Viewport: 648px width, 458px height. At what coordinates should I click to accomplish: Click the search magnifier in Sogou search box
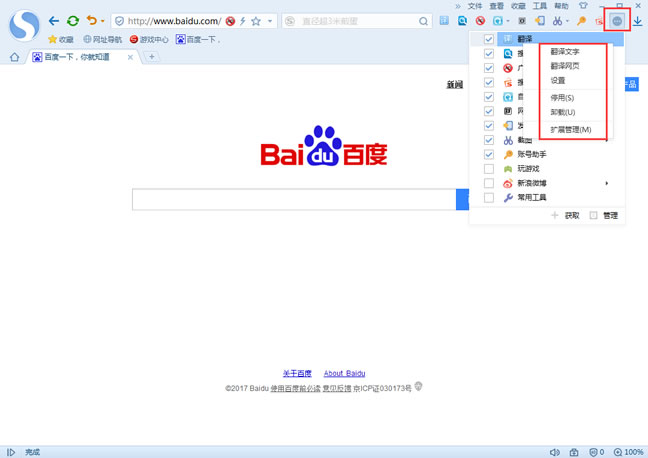tap(423, 21)
